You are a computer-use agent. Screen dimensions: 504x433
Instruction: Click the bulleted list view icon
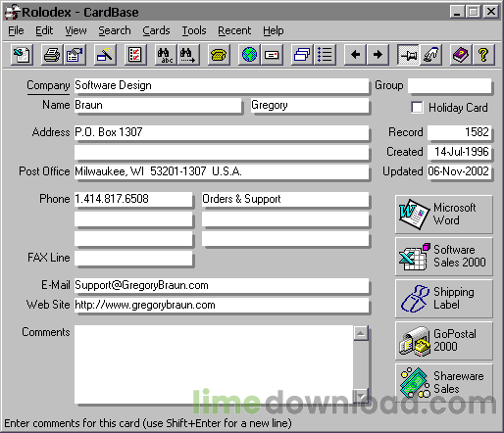coord(325,55)
